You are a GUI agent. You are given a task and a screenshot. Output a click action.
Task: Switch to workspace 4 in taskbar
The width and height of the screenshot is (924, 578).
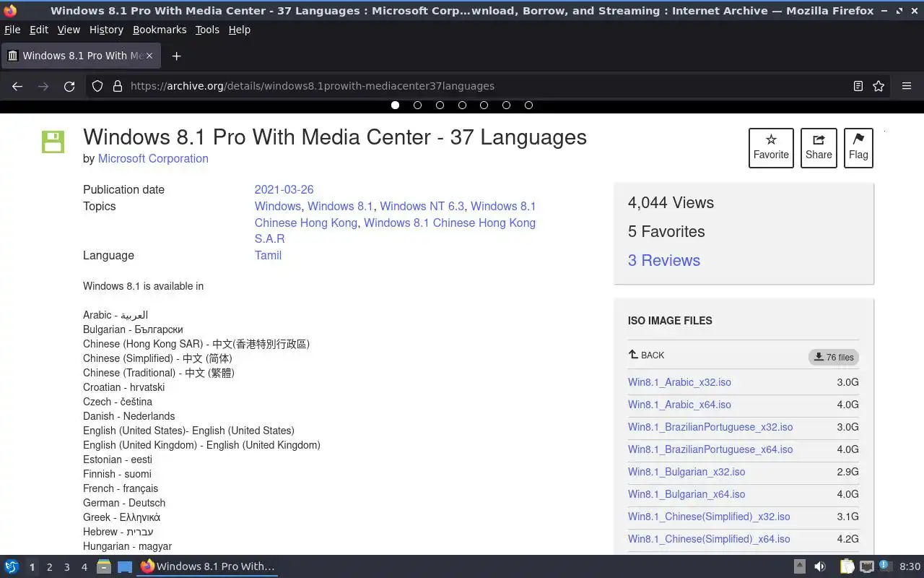click(84, 567)
